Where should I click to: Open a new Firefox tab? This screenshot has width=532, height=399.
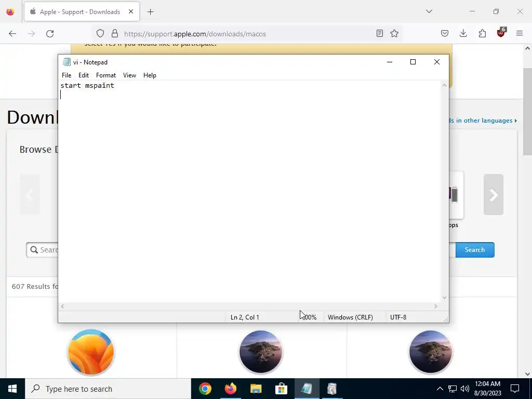point(150,12)
